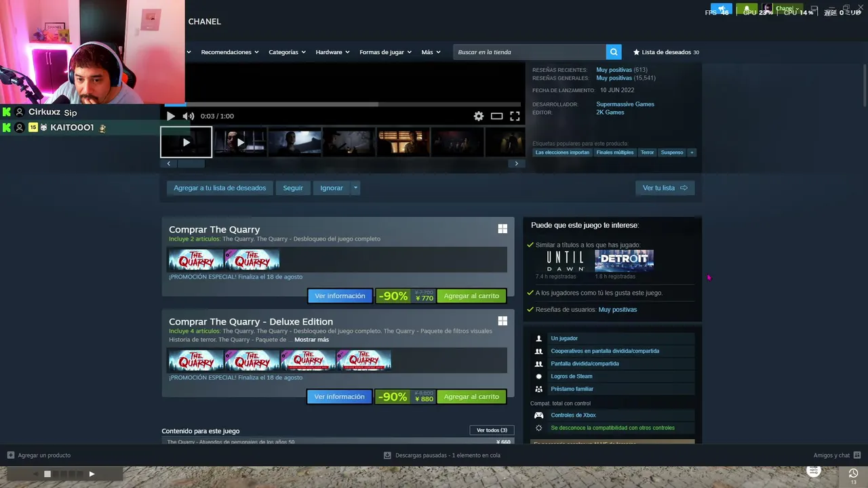This screenshot has height=488, width=868.
Task: Select the Terror tag
Action: pos(648,152)
